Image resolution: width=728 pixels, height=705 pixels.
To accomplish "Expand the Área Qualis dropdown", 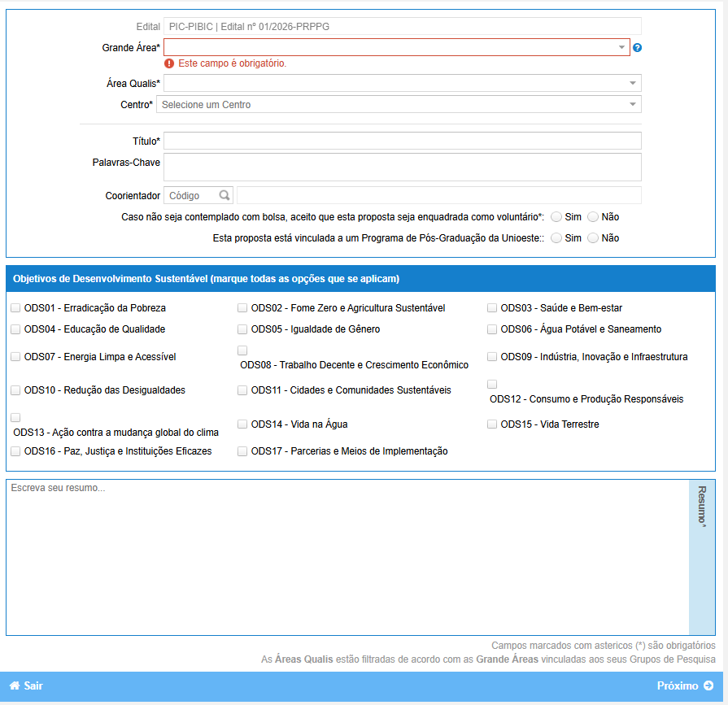I will pyautogui.click(x=402, y=83).
